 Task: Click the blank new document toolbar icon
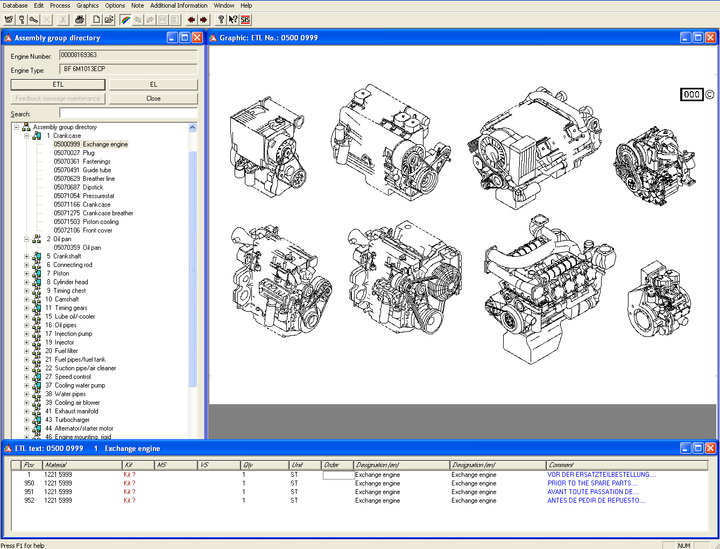tap(96, 19)
